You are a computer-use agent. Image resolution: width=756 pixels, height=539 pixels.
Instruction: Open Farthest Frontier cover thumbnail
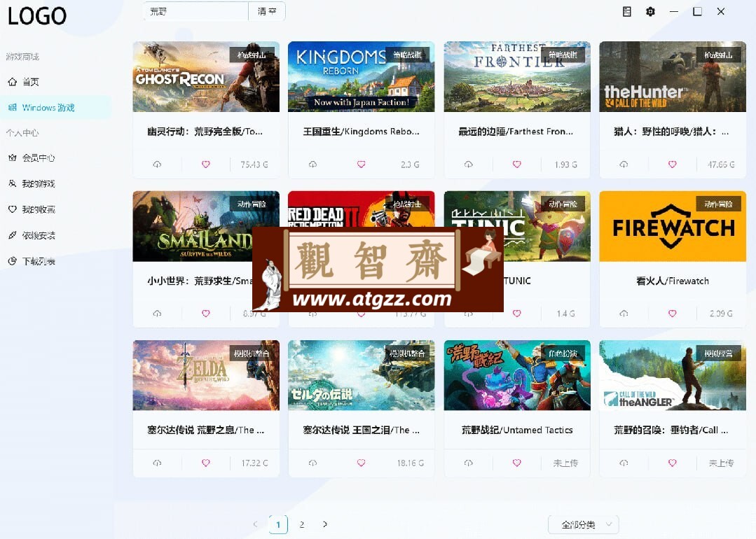point(517,76)
